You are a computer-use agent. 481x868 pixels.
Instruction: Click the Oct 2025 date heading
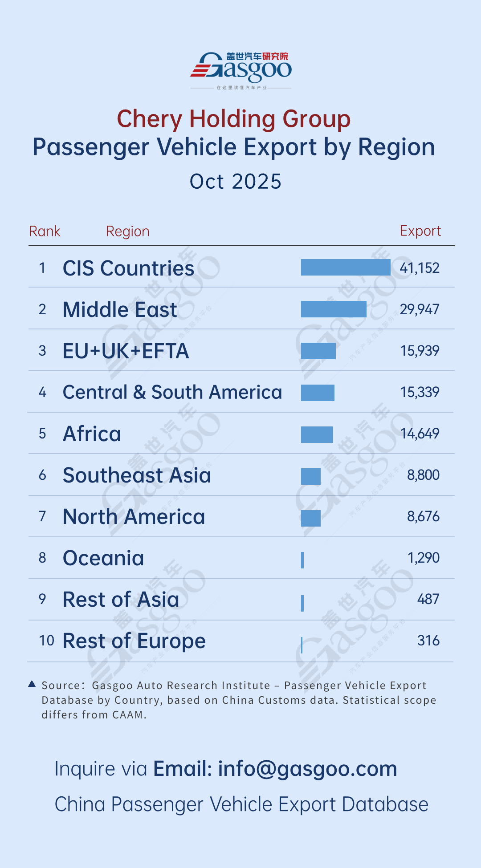(x=236, y=182)
